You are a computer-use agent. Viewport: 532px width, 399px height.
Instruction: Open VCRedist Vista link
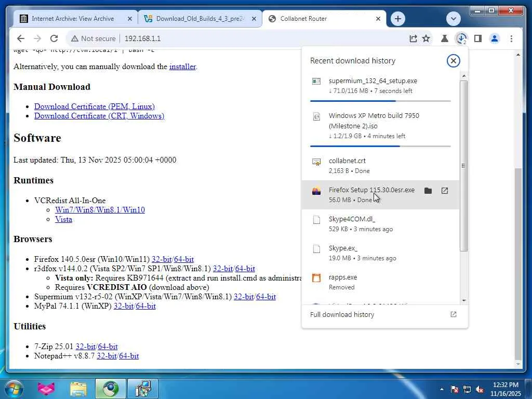64,219
